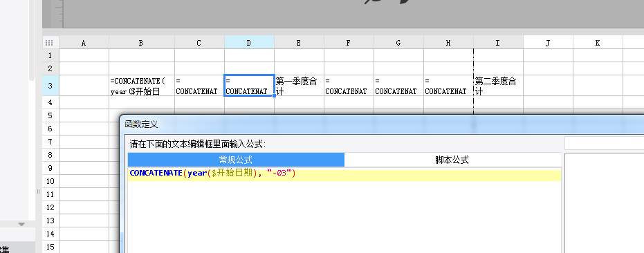Click inside the CONCATENATE formula editor line
Image resolution: width=644 pixels, height=253 pixels.
tap(344, 174)
